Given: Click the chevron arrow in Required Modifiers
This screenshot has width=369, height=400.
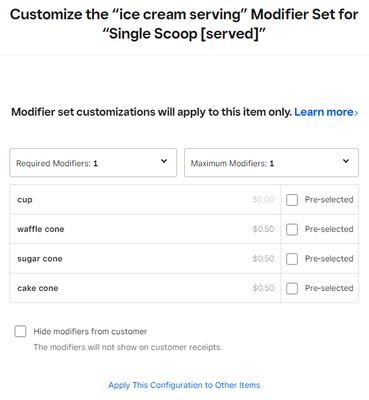Looking at the screenshot, I should 164,161.
